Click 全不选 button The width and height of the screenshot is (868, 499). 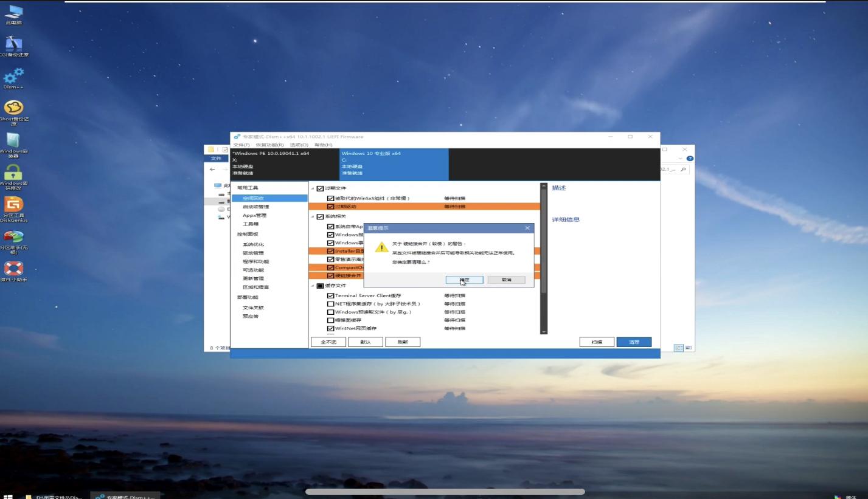[329, 342]
